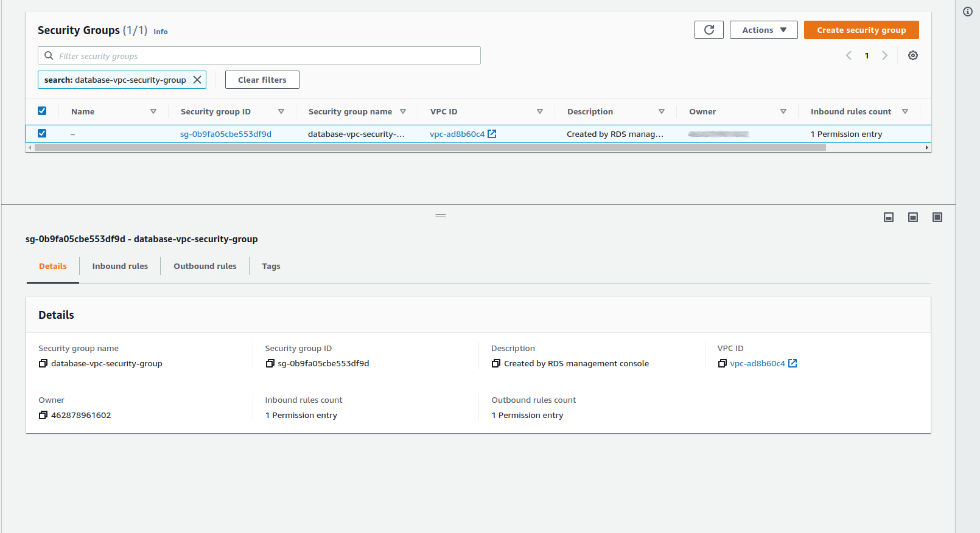Switch to the Outbound rules tab
This screenshot has width=980, height=533.
pos(205,266)
